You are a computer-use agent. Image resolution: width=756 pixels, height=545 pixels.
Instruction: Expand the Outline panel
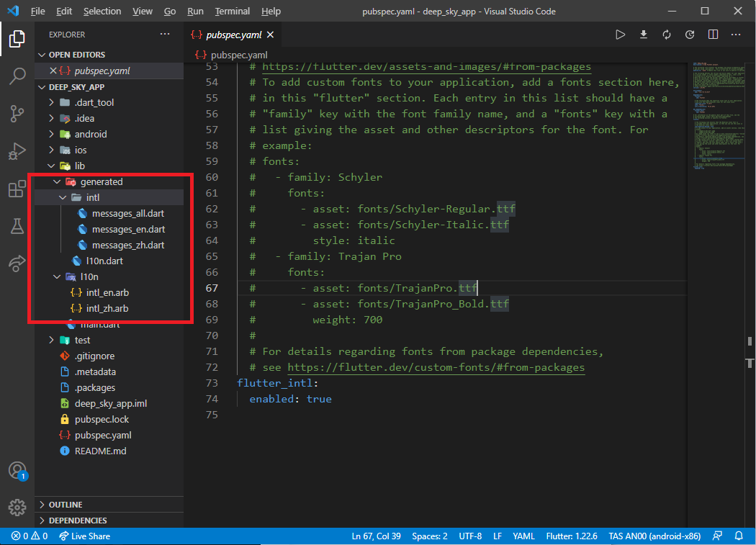pos(109,505)
